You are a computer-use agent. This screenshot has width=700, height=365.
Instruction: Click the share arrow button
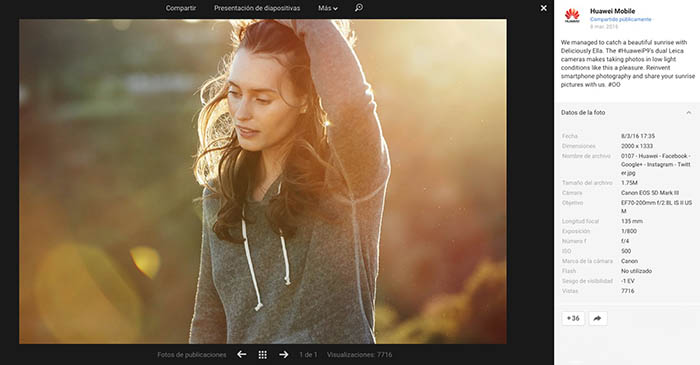(x=597, y=318)
